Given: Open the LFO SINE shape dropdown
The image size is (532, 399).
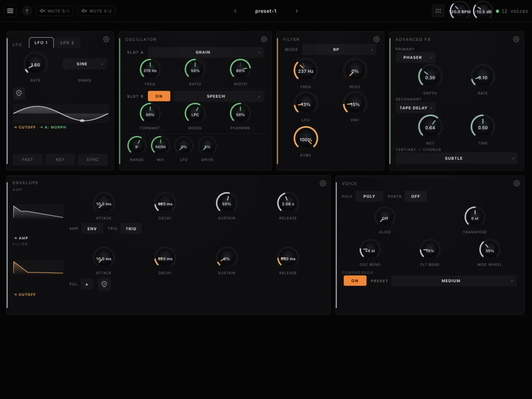Looking at the screenshot, I should 85,64.
